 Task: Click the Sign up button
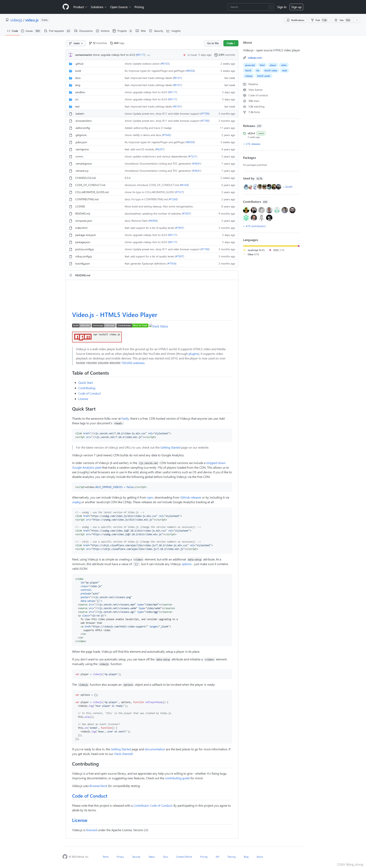tap(296, 7)
